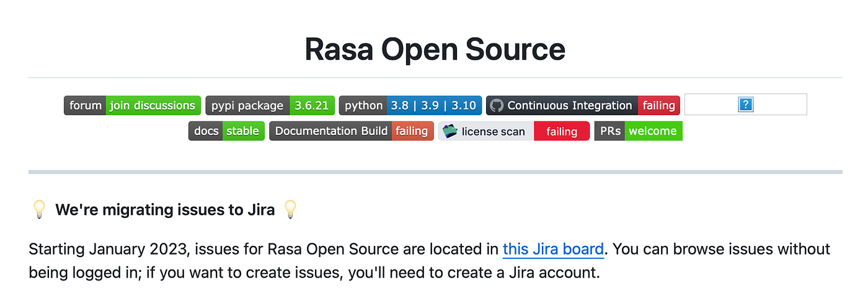
Task: Select the green 3.6.21 version label
Action: (312, 105)
